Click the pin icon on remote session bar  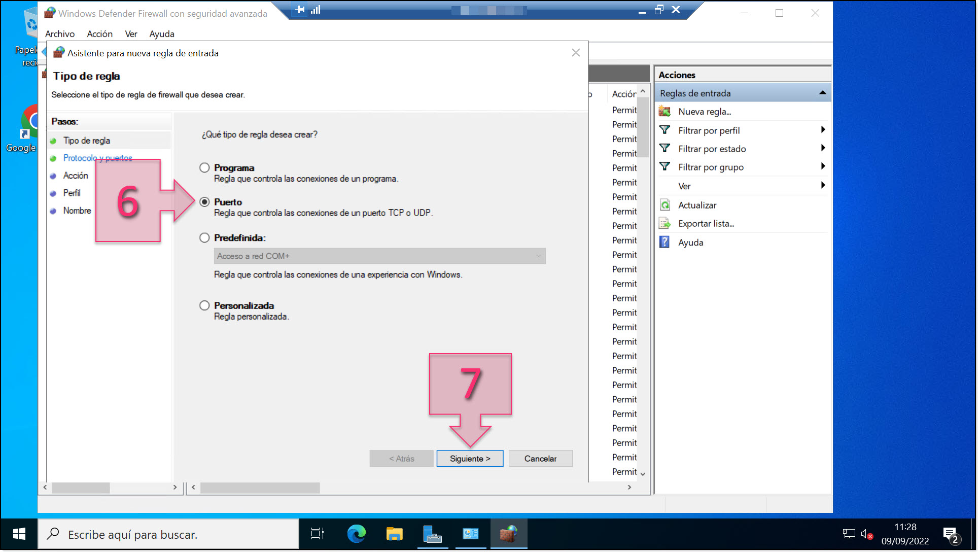coord(300,9)
